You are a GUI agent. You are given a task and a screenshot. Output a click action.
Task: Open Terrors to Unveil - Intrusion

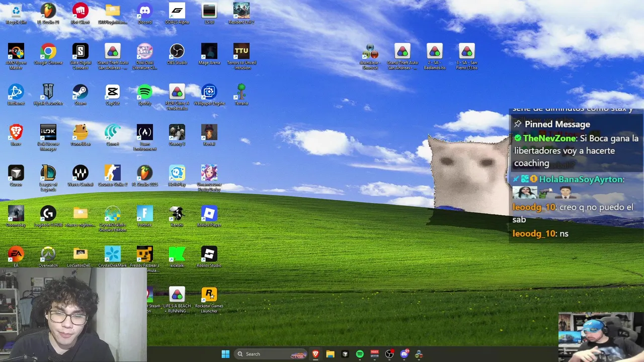pos(241,56)
